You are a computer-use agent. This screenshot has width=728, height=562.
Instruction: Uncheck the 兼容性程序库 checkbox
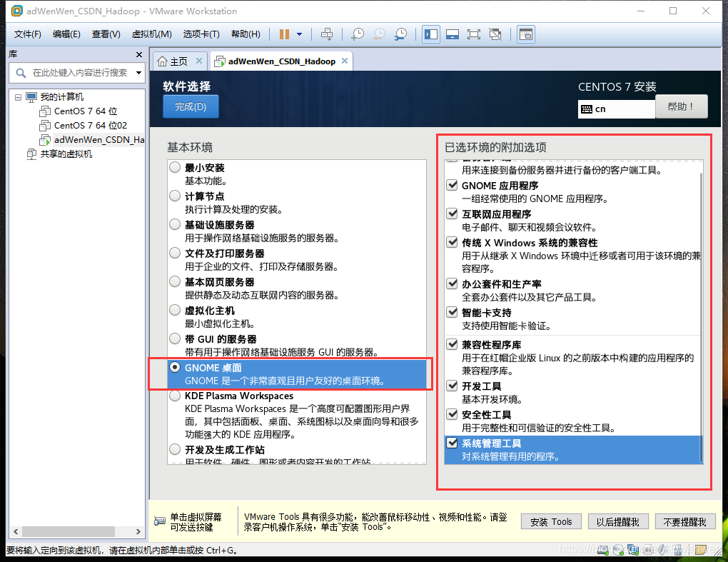click(452, 344)
